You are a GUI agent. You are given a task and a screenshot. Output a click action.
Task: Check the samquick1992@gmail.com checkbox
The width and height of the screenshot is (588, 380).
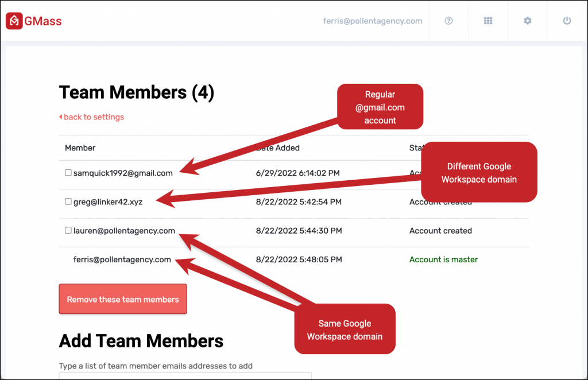(68, 173)
